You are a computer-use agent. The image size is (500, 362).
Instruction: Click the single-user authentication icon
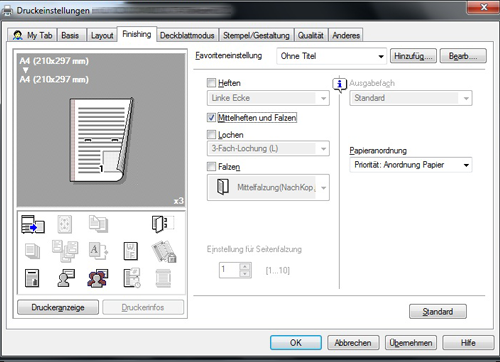66,278
